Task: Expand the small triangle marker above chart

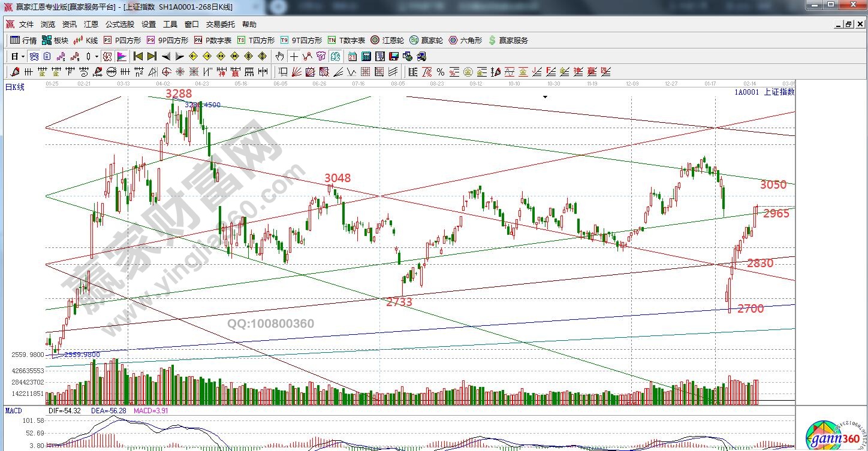Action: (545, 96)
